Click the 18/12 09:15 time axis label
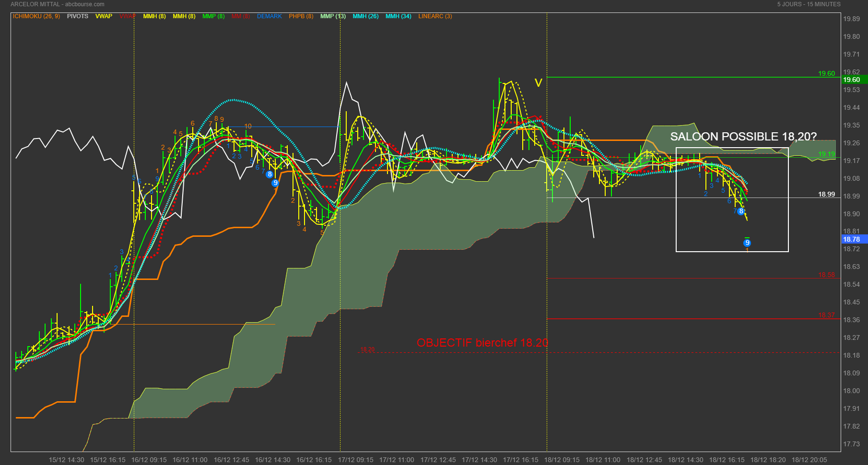This screenshot has width=868, height=465. tap(562, 460)
